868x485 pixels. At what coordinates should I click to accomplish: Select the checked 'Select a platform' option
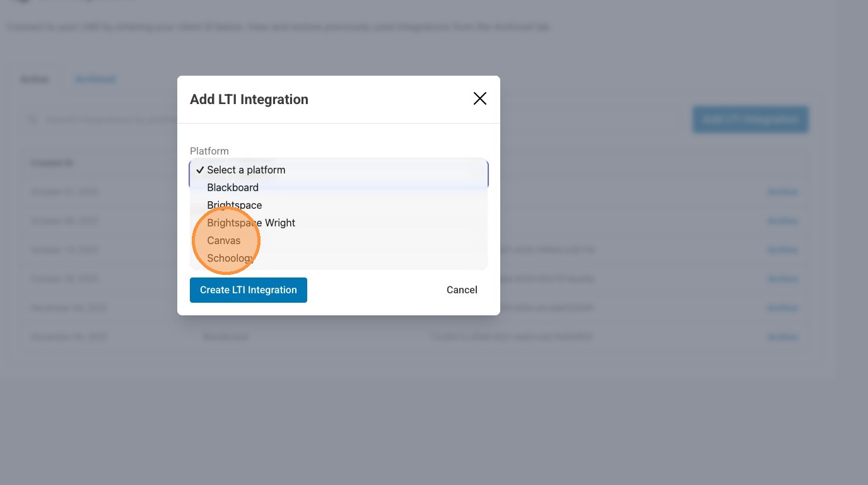point(246,170)
